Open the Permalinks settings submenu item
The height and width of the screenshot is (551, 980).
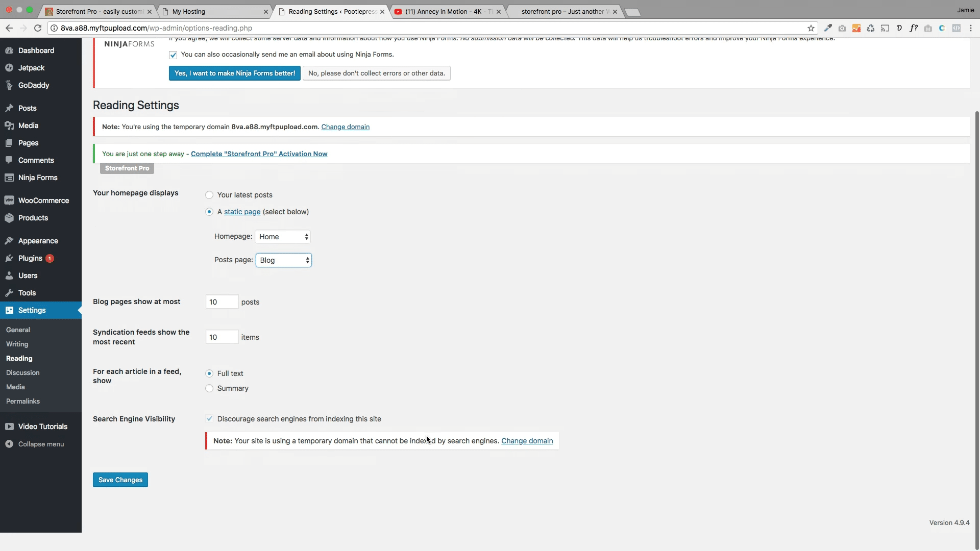(x=23, y=402)
